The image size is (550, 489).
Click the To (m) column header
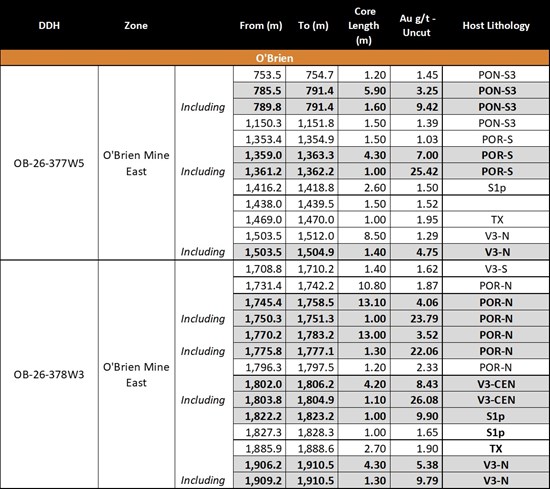tap(313, 26)
